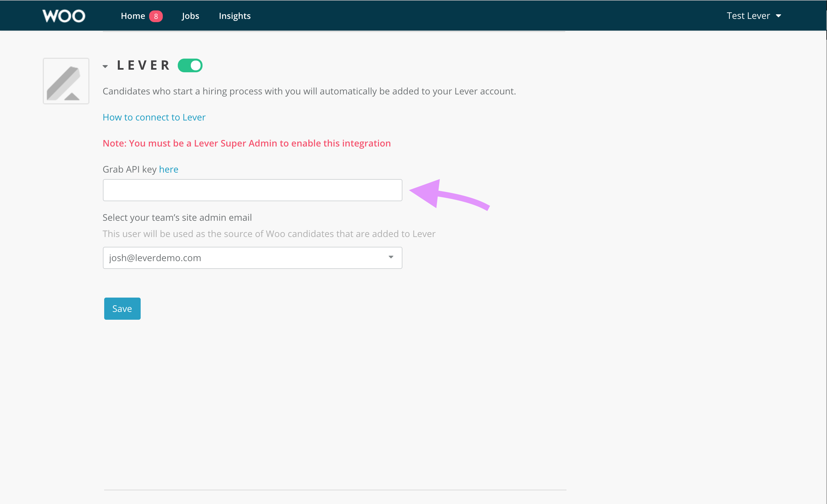Click the WOO logo
Image resolution: width=827 pixels, height=504 pixels.
[x=64, y=16]
